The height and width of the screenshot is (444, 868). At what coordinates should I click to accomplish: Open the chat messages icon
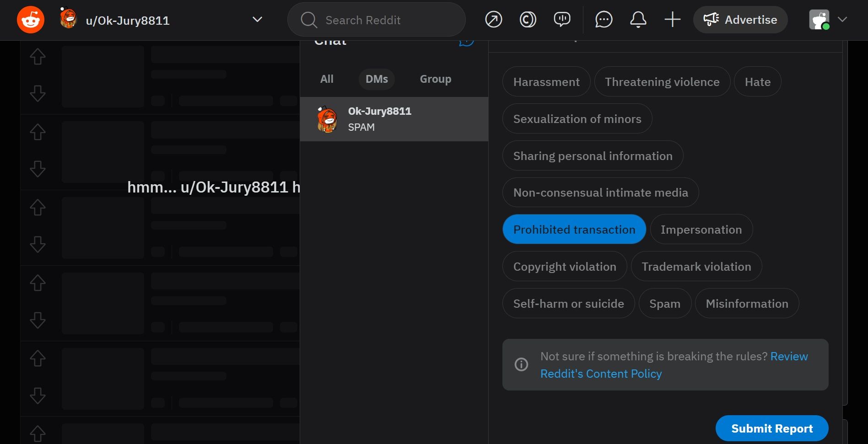tap(604, 19)
